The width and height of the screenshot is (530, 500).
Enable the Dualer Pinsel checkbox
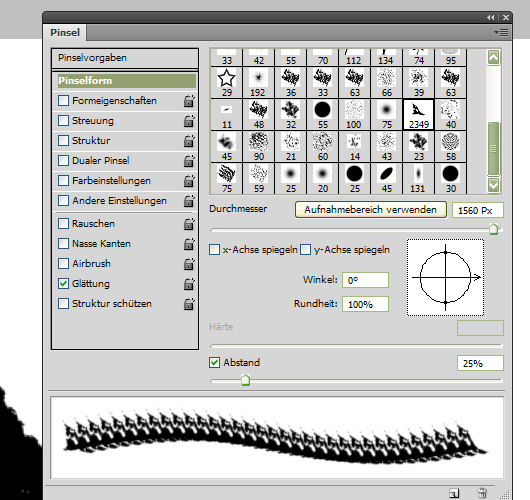63,160
